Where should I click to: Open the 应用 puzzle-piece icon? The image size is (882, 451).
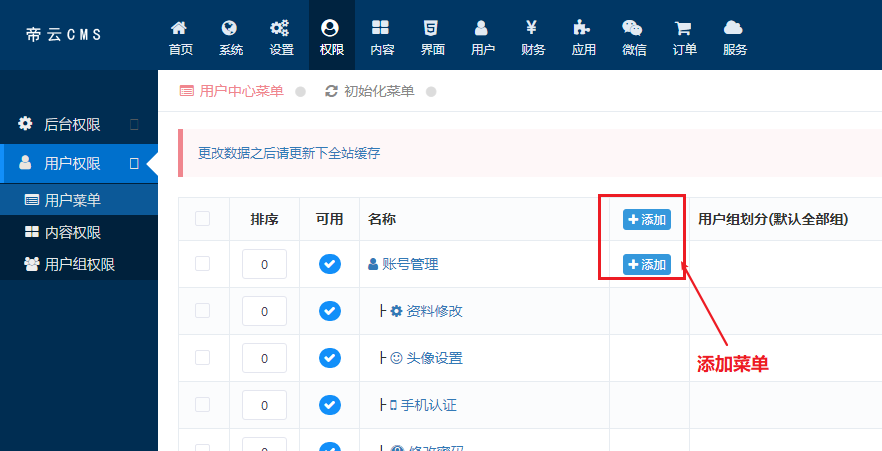583,28
